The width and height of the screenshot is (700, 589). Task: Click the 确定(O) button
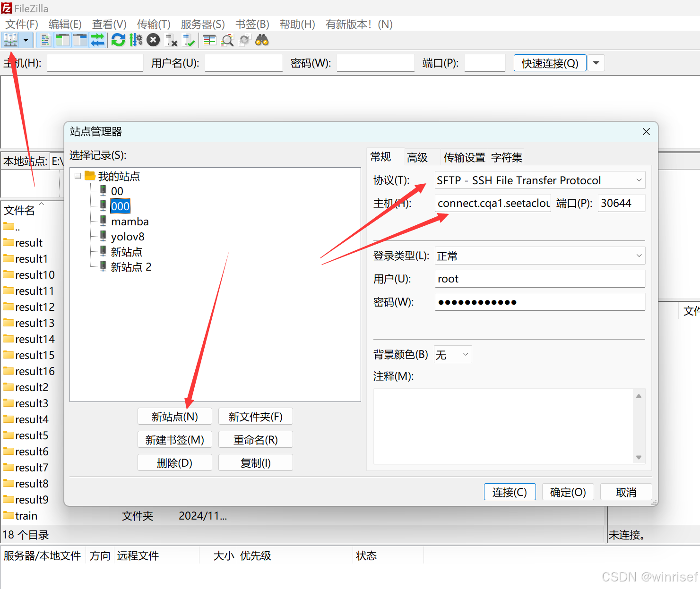568,492
